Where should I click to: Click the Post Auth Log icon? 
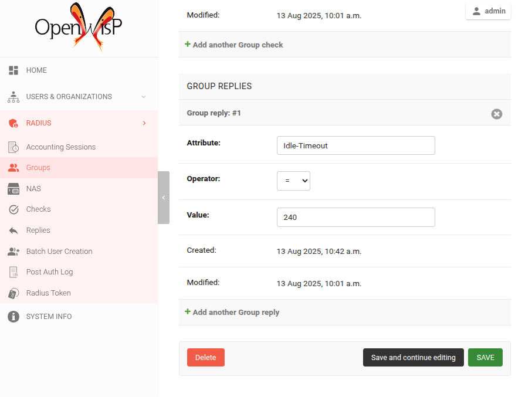[x=13, y=272]
